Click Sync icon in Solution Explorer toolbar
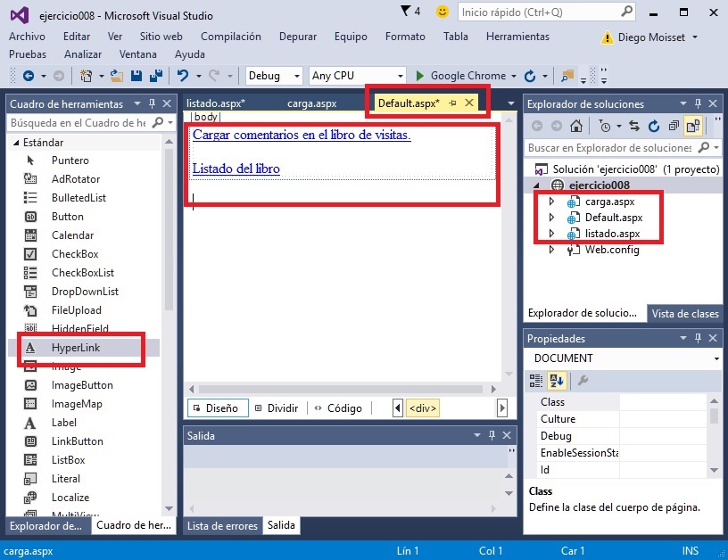Screen dimensions: 728x560 634,126
